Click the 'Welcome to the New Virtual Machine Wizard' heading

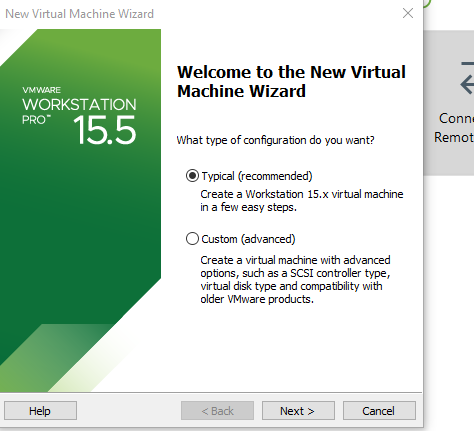point(291,82)
